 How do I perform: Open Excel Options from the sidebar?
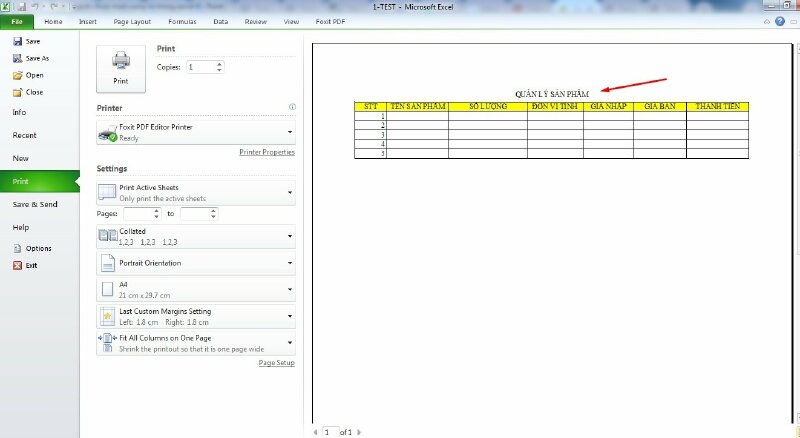tap(18, 248)
